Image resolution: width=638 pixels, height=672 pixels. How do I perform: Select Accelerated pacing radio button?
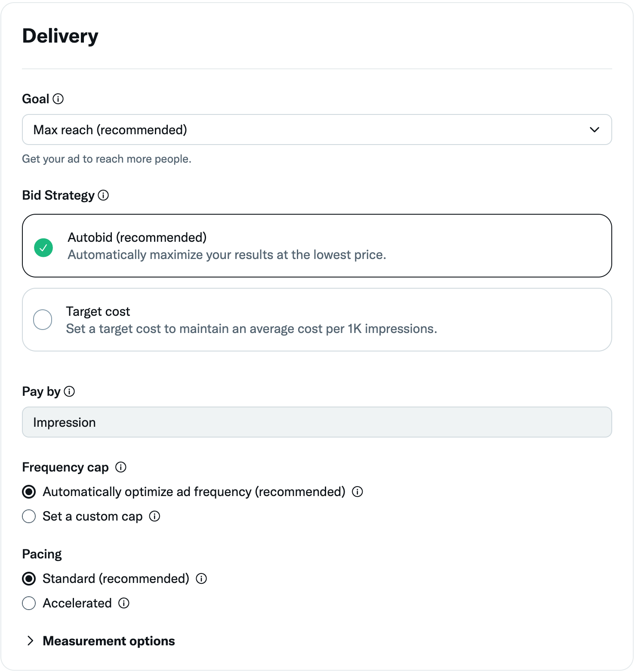point(29,603)
